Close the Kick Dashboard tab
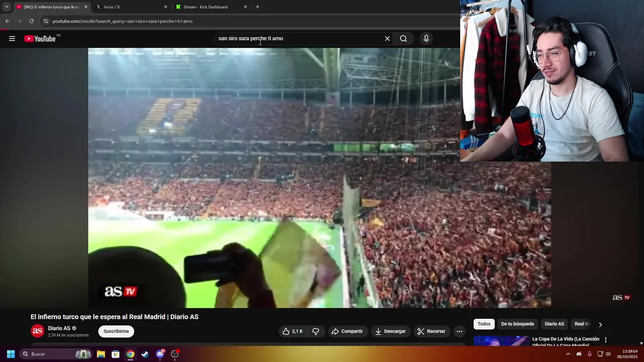Viewport: 644px width, 362px height. [x=246, y=7]
